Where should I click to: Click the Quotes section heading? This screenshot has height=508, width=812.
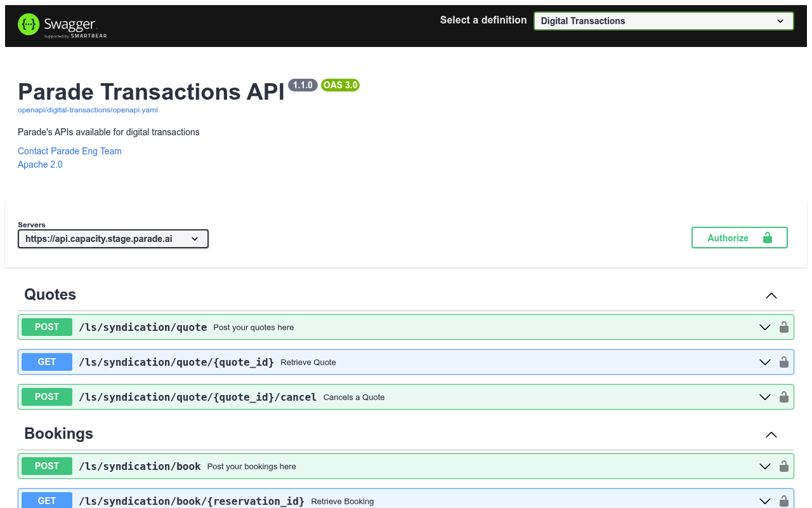click(50, 295)
